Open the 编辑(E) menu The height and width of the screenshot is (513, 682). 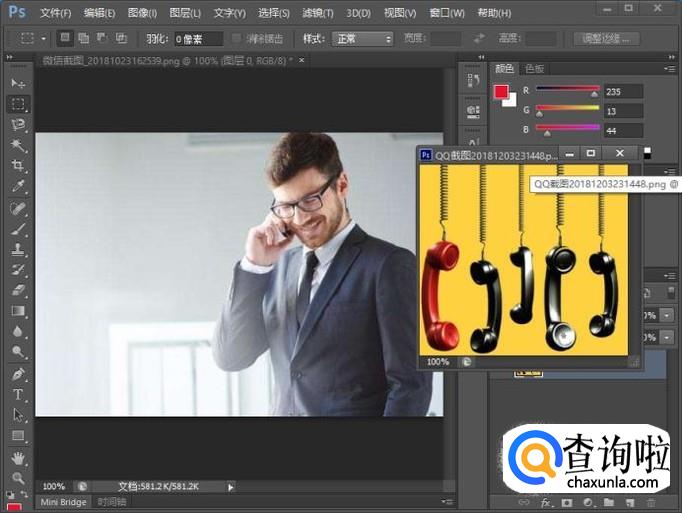pos(100,13)
